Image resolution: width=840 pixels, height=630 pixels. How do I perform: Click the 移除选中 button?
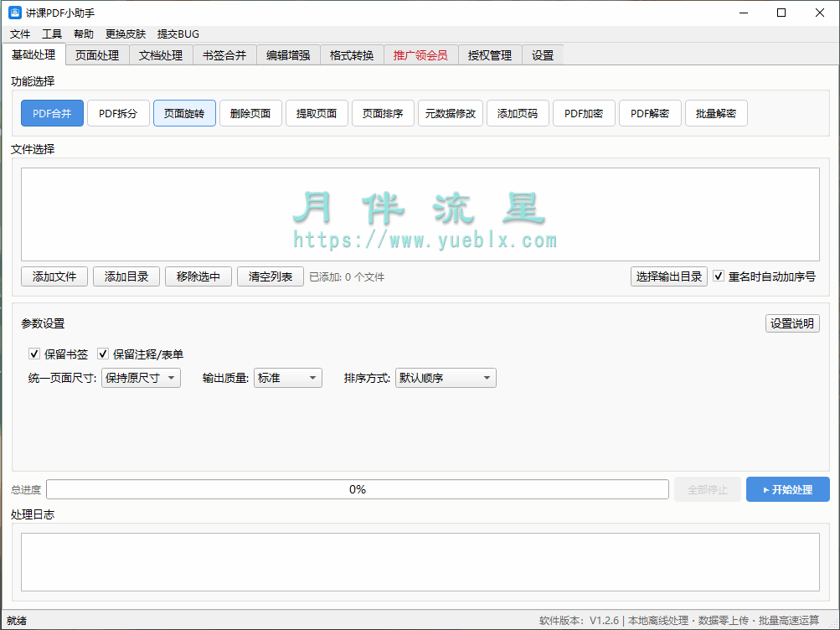tap(198, 276)
